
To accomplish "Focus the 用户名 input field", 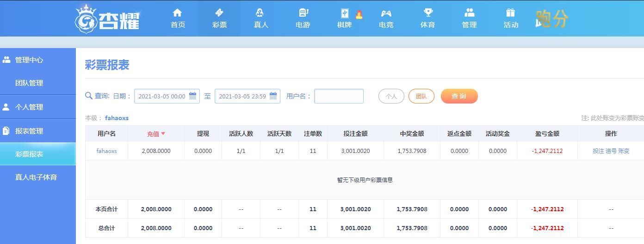I will (x=339, y=96).
